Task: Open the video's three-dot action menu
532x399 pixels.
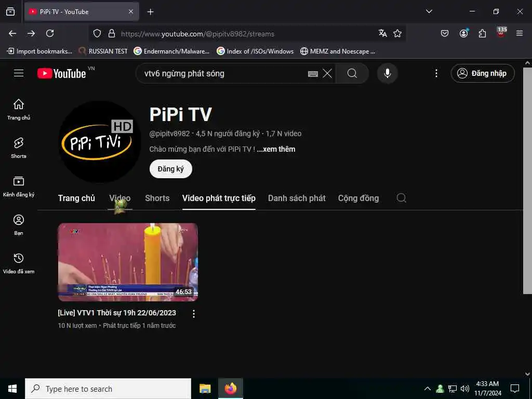Action: click(x=194, y=314)
